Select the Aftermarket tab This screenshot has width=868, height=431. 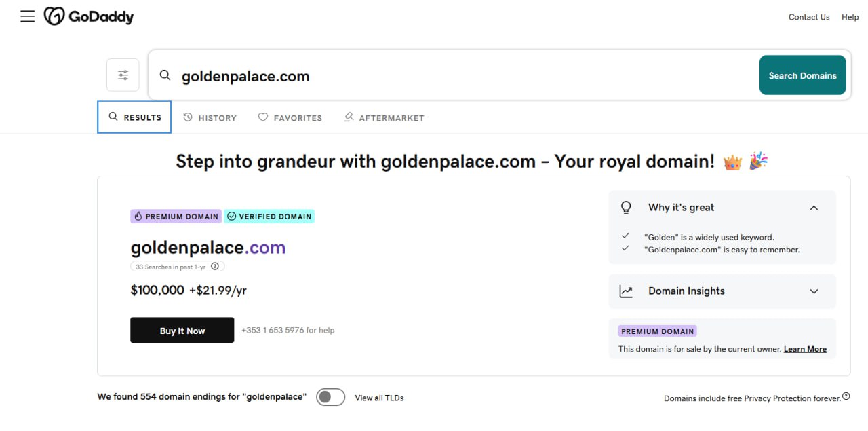[384, 117]
